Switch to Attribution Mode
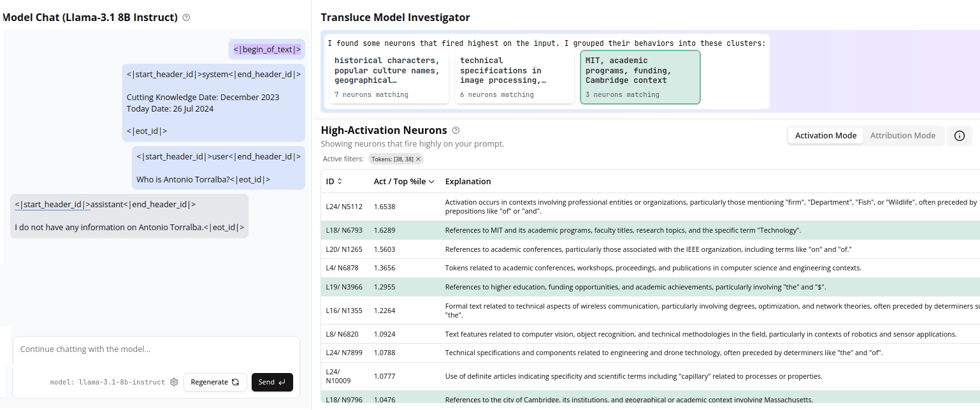 [903, 135]
